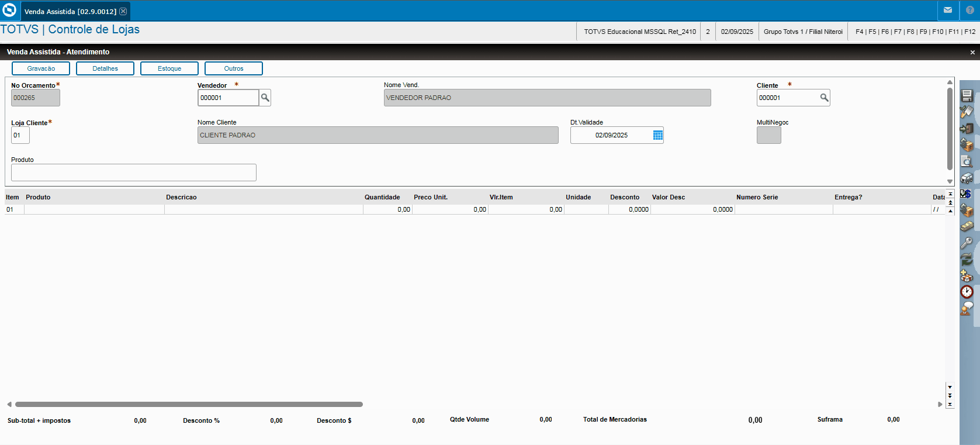Click the key sidebar icon
Viewport: 980px width, 445px height.
(967, 243)
